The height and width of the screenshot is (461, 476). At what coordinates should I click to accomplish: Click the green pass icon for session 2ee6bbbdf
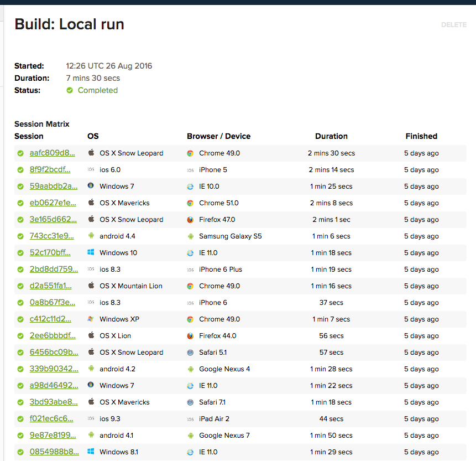tap(20, 336)
